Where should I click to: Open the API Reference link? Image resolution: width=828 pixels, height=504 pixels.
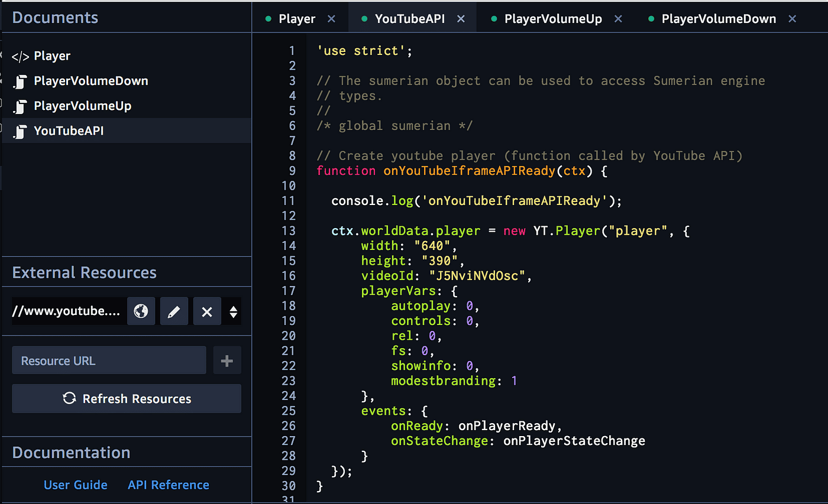(169, 485)
